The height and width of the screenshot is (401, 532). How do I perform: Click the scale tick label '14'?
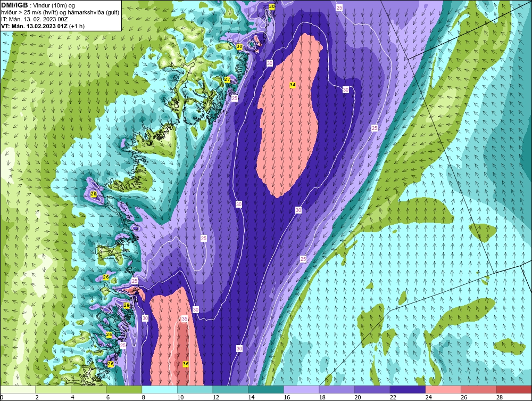(x=251, y=397)
